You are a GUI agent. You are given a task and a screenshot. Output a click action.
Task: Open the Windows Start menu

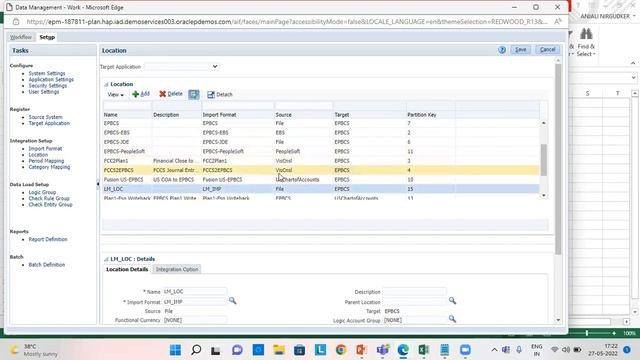176,350
